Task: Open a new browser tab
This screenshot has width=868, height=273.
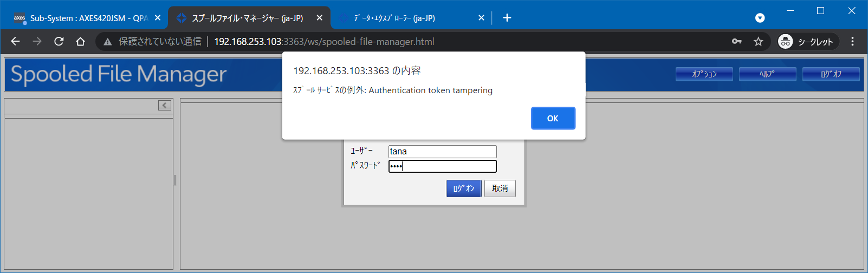Action: pyautogui.click(x=507, y=18)
